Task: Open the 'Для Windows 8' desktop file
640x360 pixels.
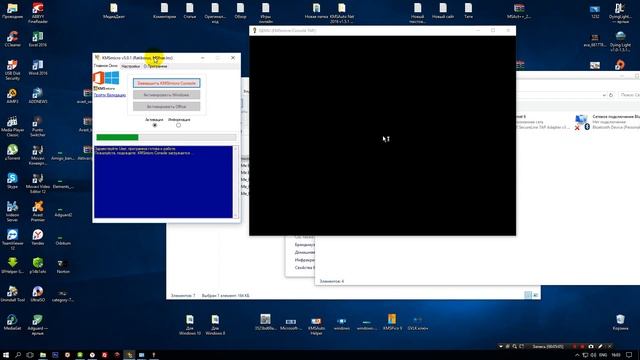Action: [x=215, y=324]
